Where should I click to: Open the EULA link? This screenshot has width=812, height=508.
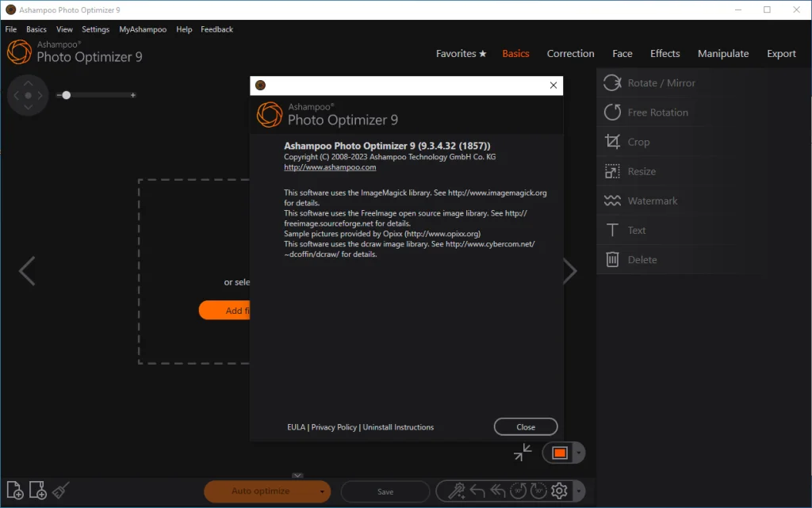[297, 427]
